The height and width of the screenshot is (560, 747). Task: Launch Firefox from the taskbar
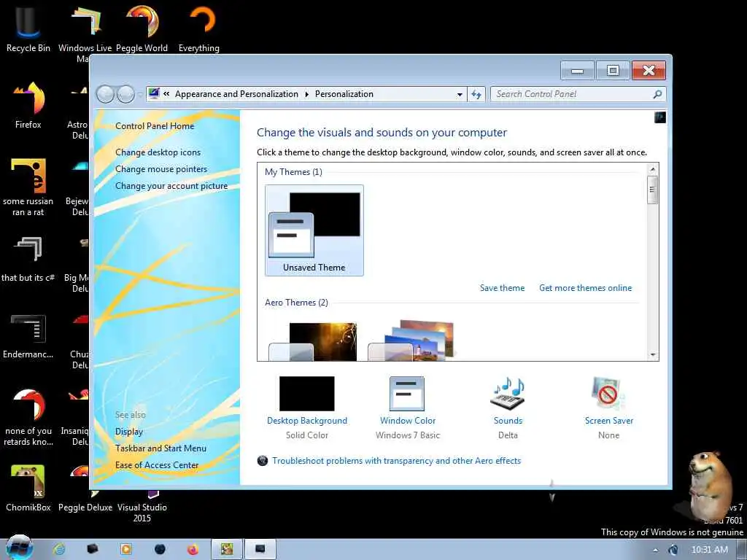click(x=193, y=550)
